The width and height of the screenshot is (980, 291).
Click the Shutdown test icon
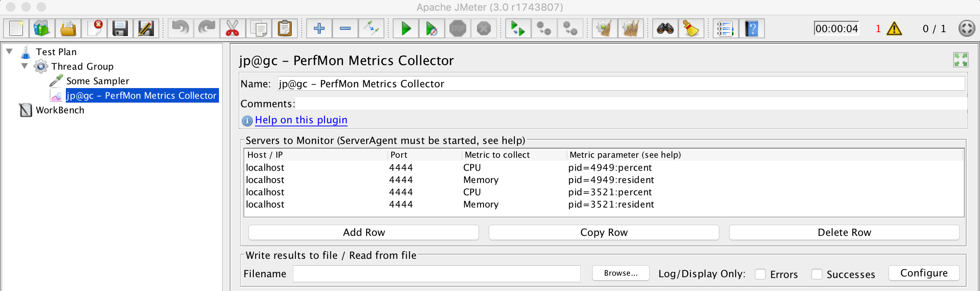(484, 28)
